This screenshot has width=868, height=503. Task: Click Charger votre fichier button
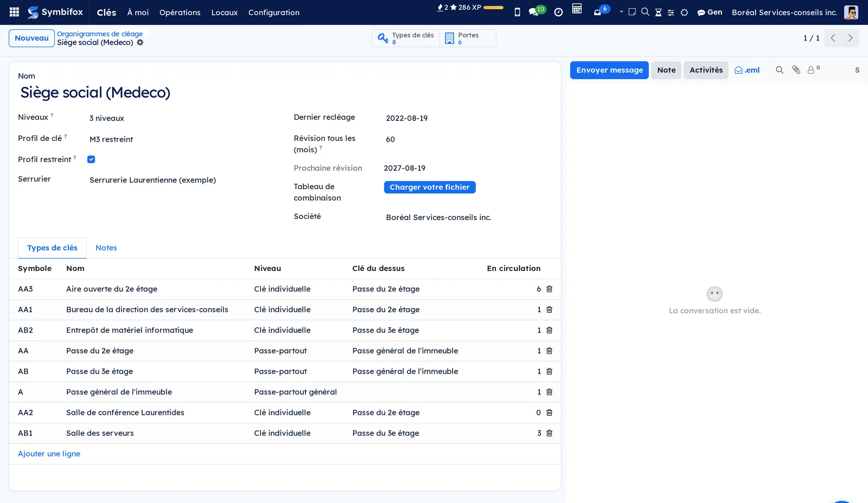430,187
